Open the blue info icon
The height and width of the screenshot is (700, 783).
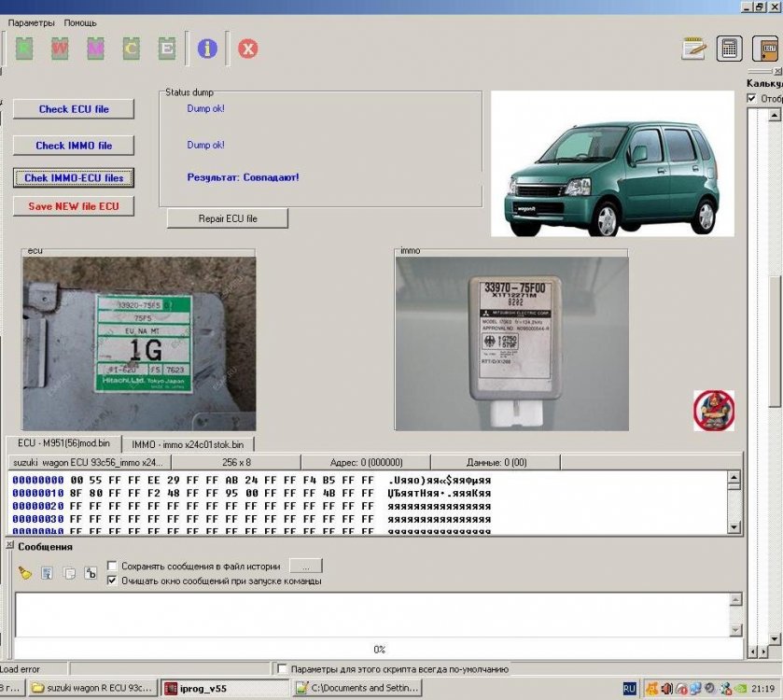coord(207,49)
